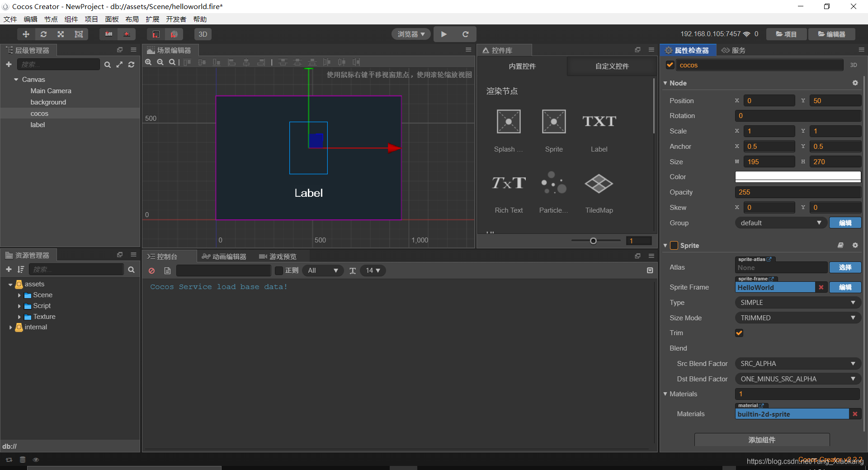Open the Node section gear settings

tap(855, 83)
